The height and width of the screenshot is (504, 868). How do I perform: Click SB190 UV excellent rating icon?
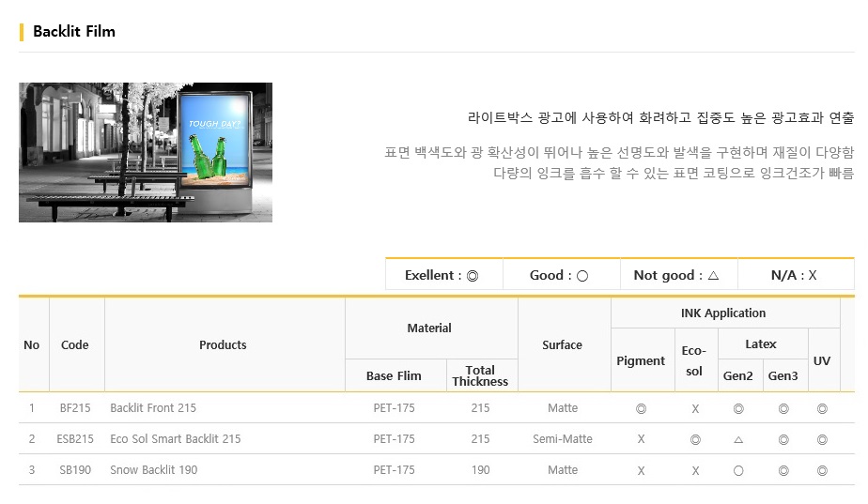click(822, 471)
